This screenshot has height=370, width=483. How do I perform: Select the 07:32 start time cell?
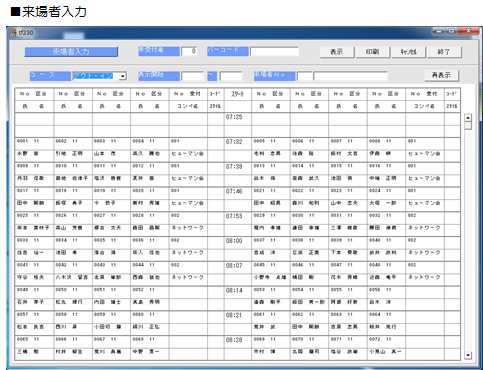click(234, 142)
